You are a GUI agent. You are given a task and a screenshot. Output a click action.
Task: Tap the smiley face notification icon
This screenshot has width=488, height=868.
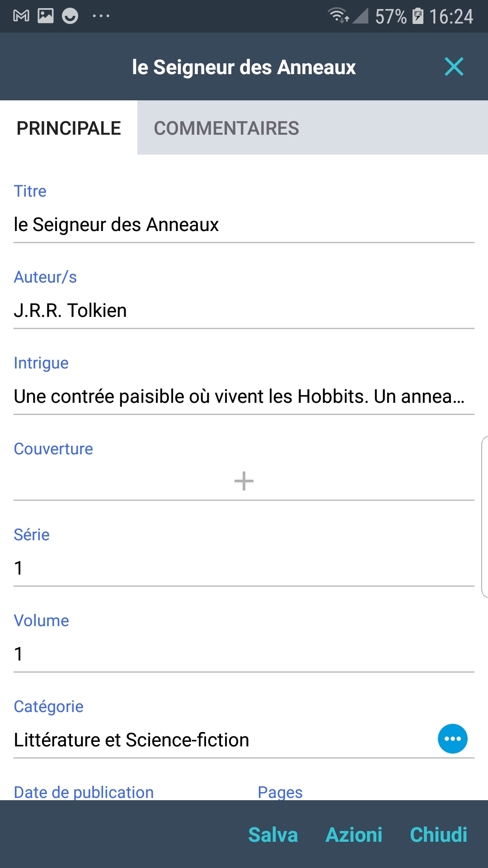(x=70, y=16)
